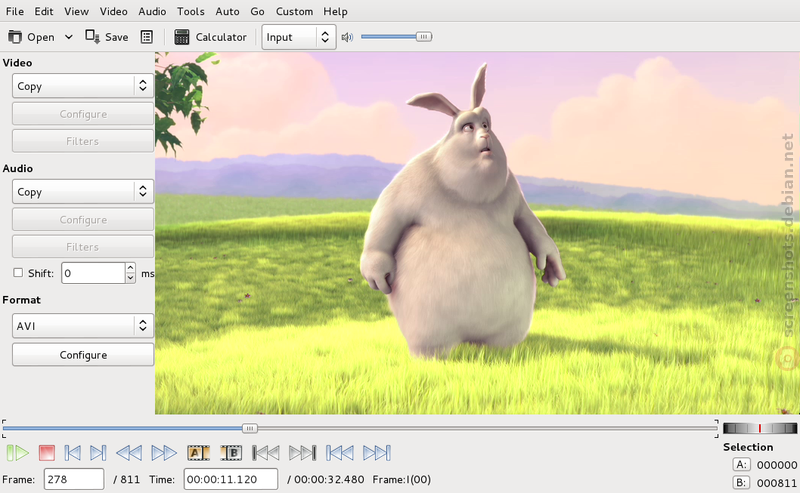
Task: Open the File menu
Action: [15, 11]
